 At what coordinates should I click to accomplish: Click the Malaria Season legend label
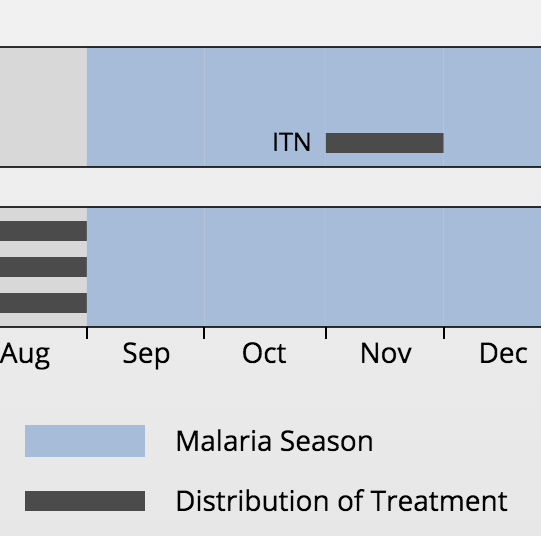click(x=274, y=441)
